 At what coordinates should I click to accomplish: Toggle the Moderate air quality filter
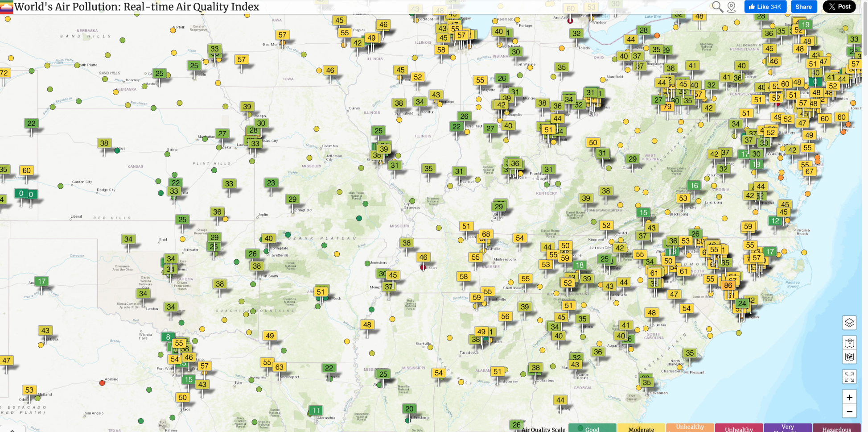coord(641,428)
